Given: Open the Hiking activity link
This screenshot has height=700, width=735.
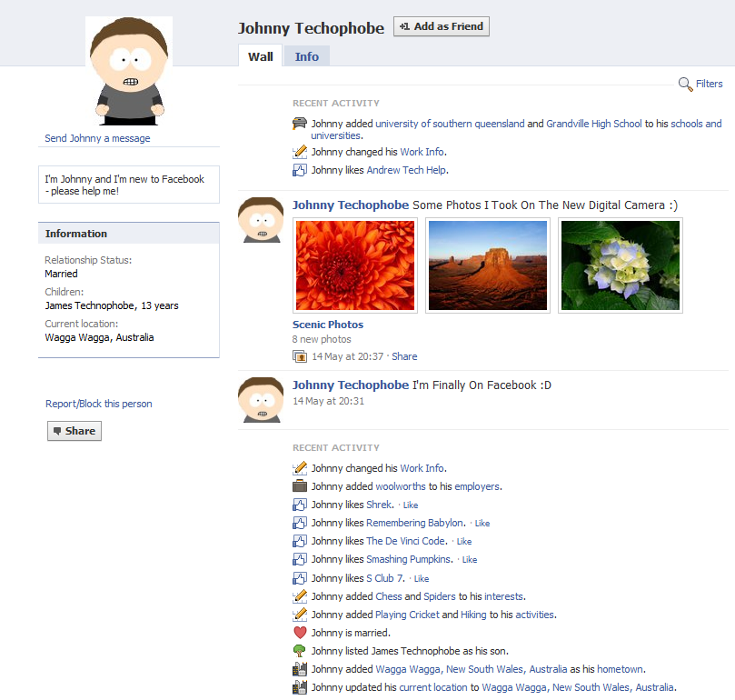Looking at the screenshot, I should tap(473, 615).
